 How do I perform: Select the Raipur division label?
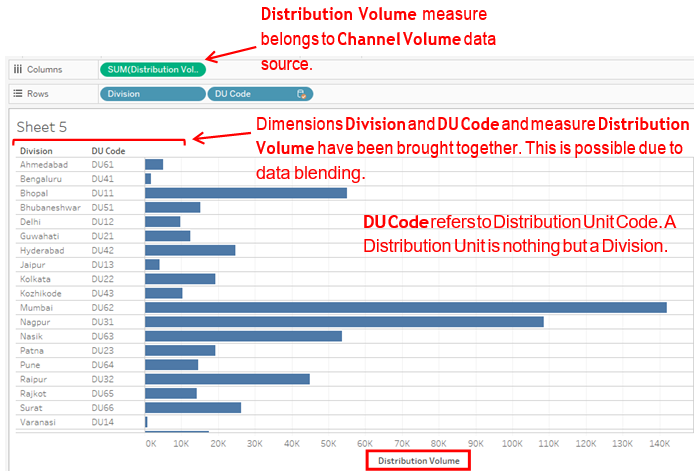33,379
